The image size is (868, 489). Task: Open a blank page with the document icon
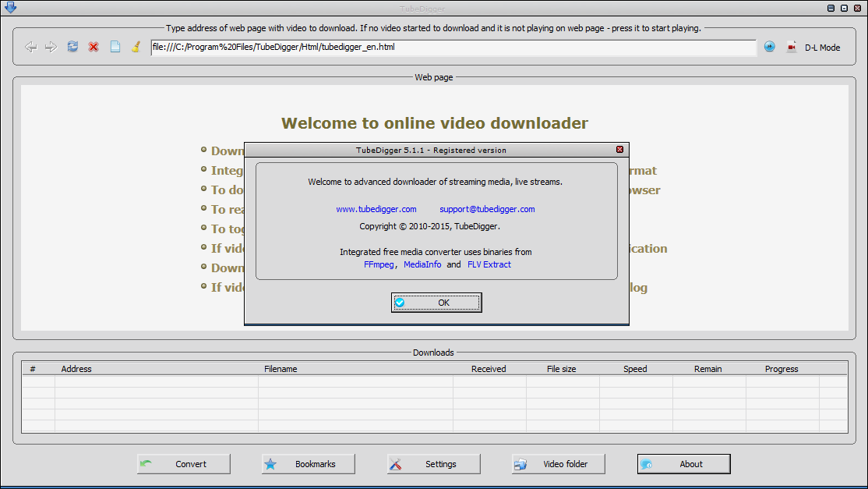pyautogui.click(x=115, y=47)
